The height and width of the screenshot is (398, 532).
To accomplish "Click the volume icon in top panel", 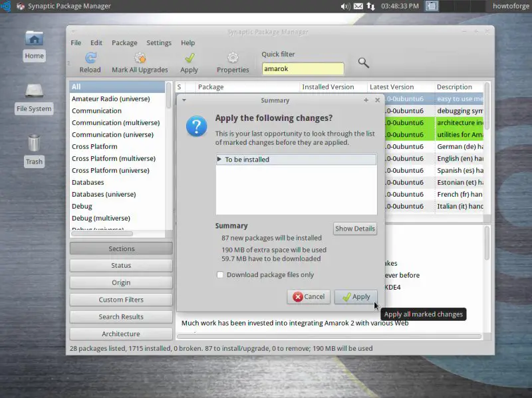I will tap(345, 6).
